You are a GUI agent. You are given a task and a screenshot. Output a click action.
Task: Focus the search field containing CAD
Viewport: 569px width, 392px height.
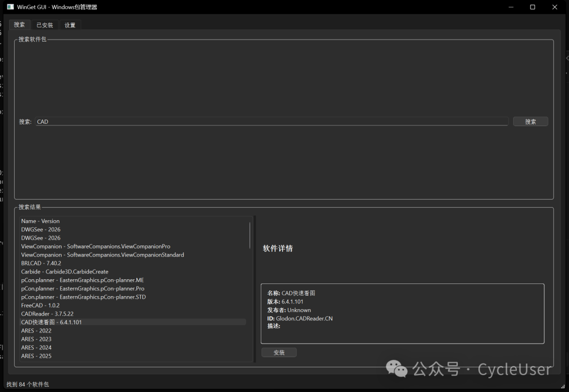[272, 122]
